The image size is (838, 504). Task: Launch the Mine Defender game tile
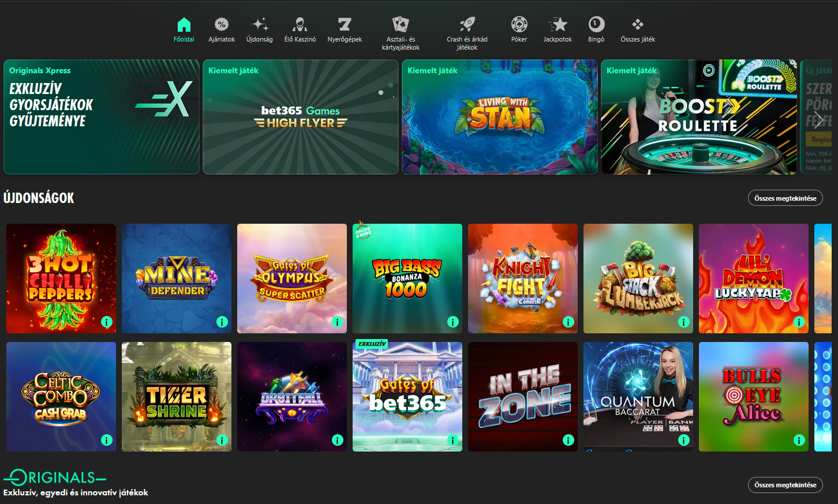[177, 279]
